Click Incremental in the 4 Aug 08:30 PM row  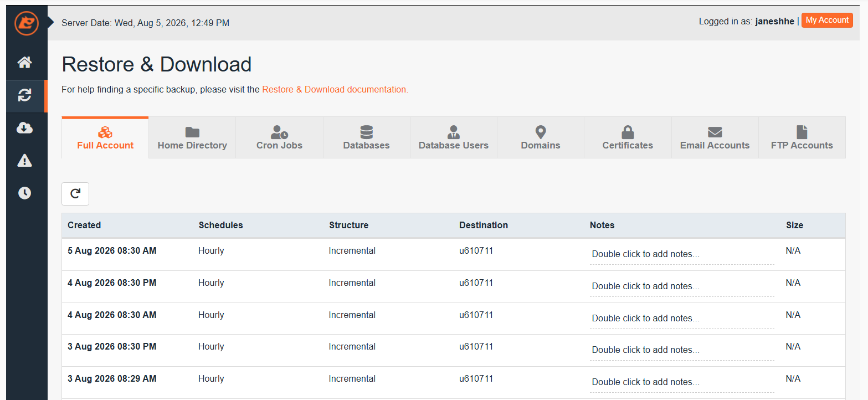coord(352,283)
